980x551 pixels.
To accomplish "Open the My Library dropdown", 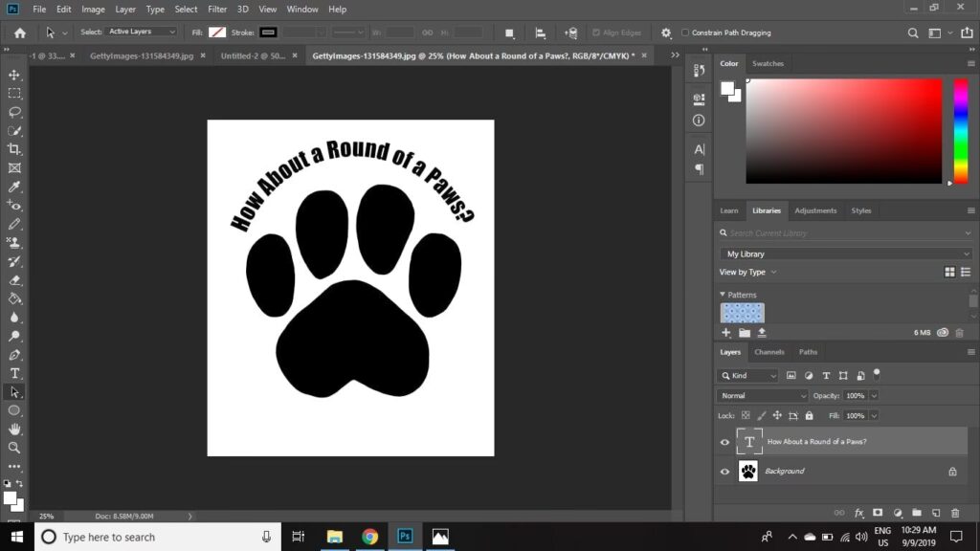I will pos(846,254).
